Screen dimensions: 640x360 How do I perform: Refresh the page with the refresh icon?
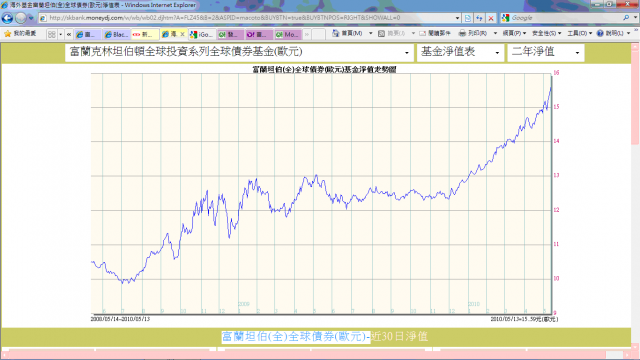479,18
